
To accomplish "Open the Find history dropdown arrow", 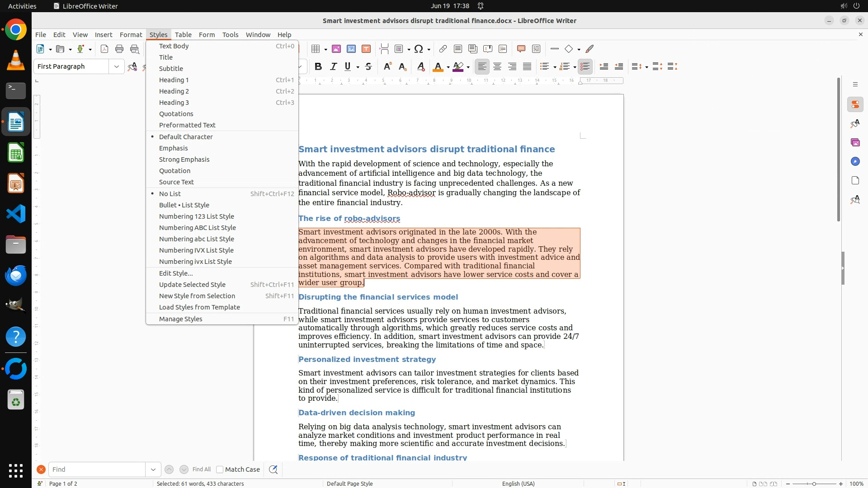I will click(153, 469).
